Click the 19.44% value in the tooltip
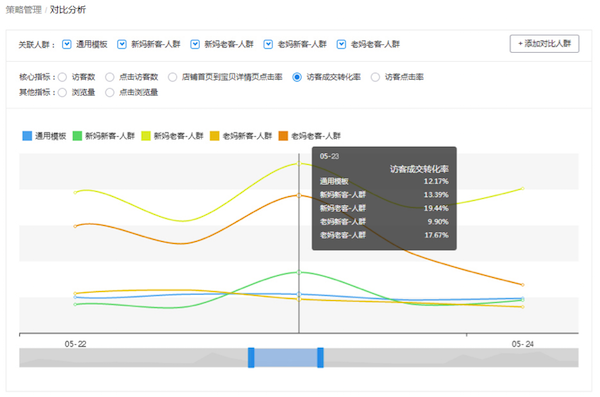The image size is (600, 397). (436, 208)
